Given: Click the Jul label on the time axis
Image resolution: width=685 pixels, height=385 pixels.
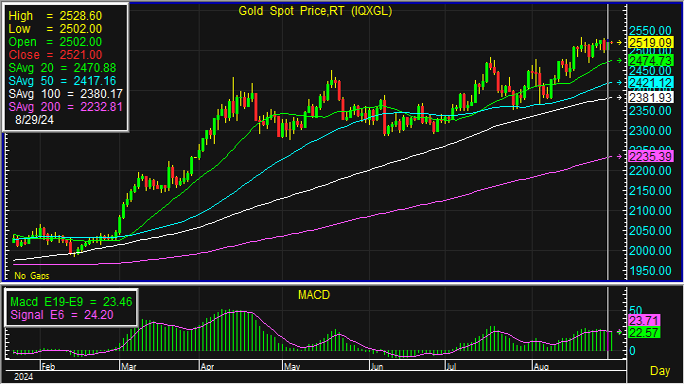Looking at the screenshot, I should point(450,367).
